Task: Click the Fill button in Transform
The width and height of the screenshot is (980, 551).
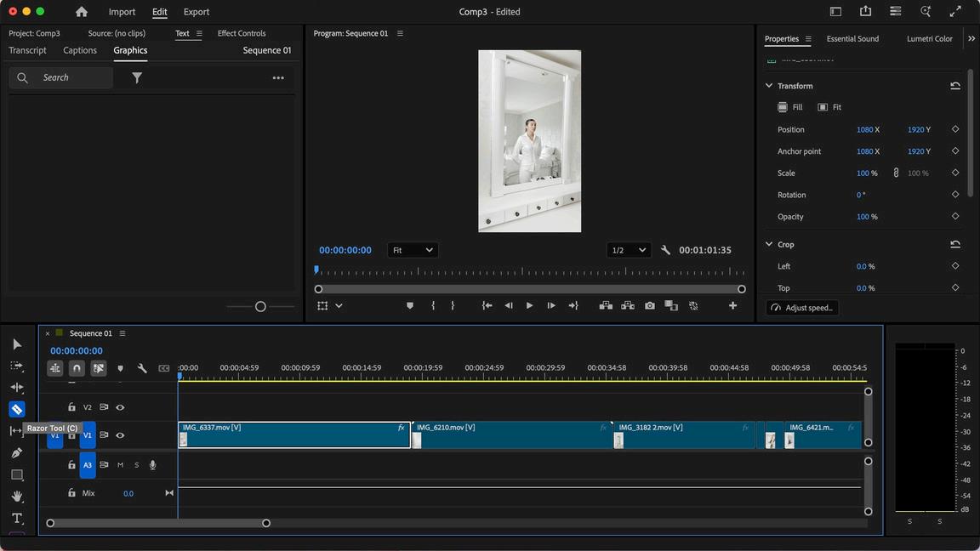Action: (x=790, y=107)
